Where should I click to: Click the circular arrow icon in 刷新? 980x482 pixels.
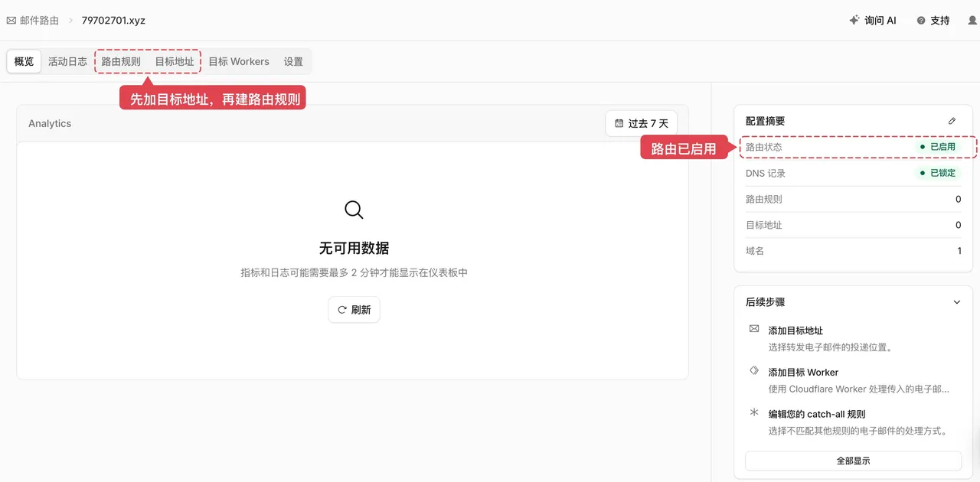[x=342, y=310]
